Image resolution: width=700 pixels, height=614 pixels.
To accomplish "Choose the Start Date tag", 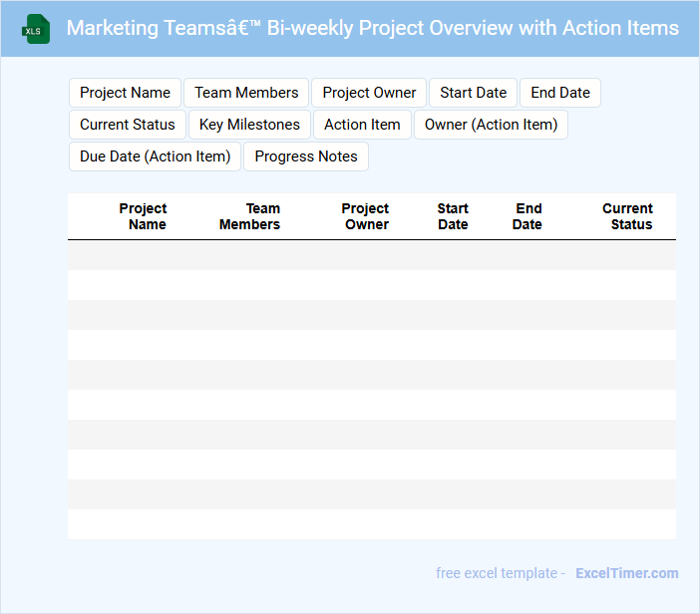I will tap(473, 93).
